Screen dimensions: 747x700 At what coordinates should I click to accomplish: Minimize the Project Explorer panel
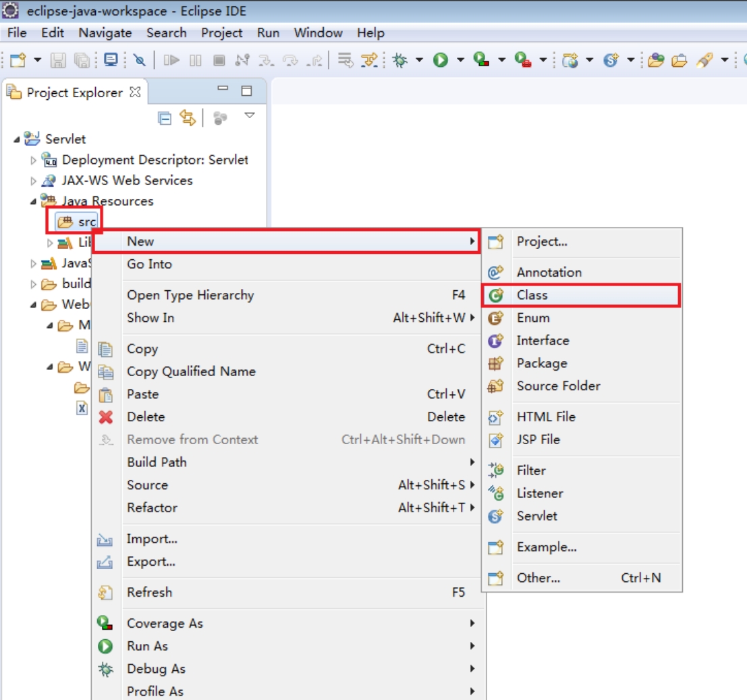click(x=223, y=88)
